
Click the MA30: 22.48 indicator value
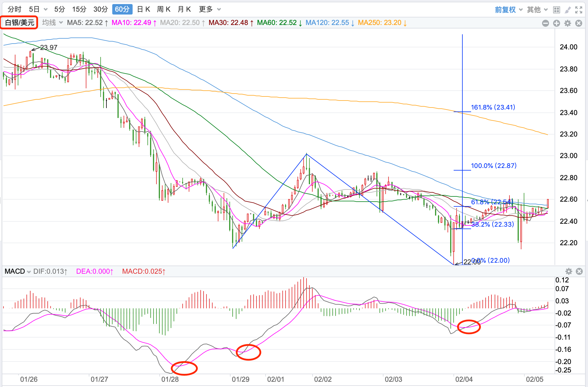pyautogui.click(x=231, y=23)
